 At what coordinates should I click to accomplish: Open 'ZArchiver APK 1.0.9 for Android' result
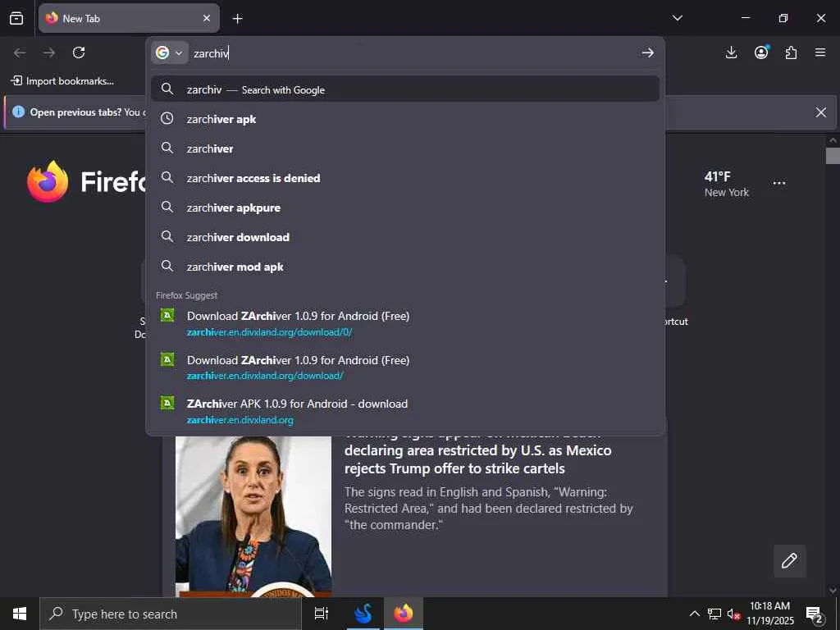pyautogui.click(x=405, y=412)
